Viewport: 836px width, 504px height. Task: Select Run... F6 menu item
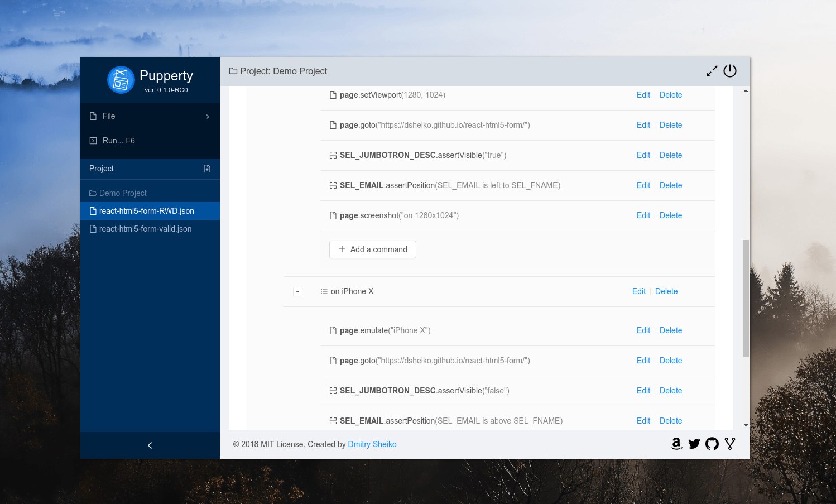point(150,141)
